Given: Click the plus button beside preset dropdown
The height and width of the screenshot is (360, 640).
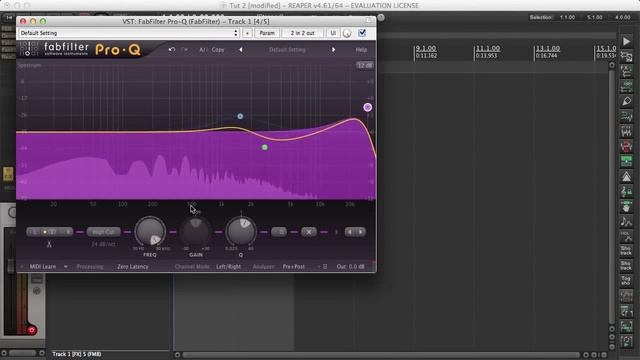Looking at the screenshot, I should [x=247, y=33].
